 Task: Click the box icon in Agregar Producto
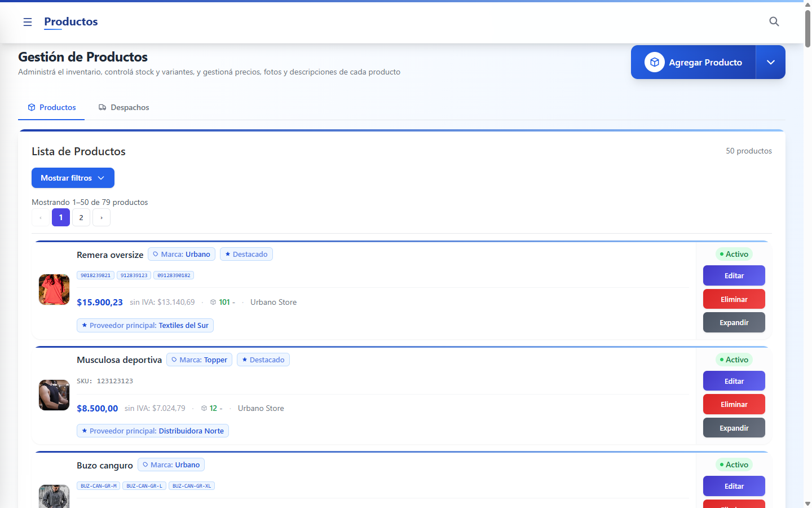coord(655,62)
